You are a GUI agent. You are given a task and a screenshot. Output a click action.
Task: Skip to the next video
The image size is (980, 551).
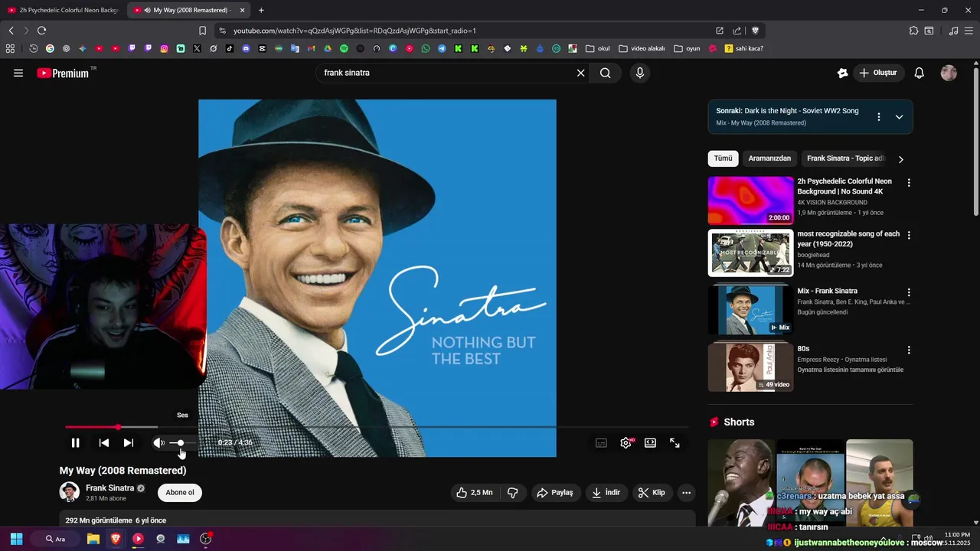(129, 442)
